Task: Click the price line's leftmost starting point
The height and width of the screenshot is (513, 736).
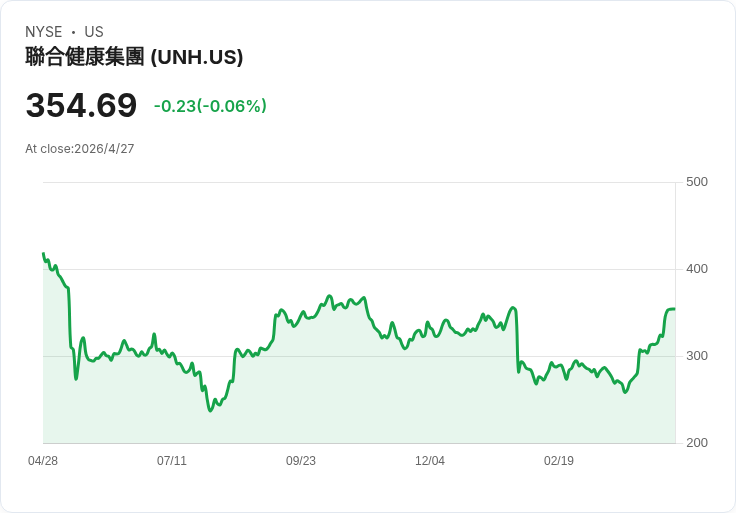Action: point(43,254)
